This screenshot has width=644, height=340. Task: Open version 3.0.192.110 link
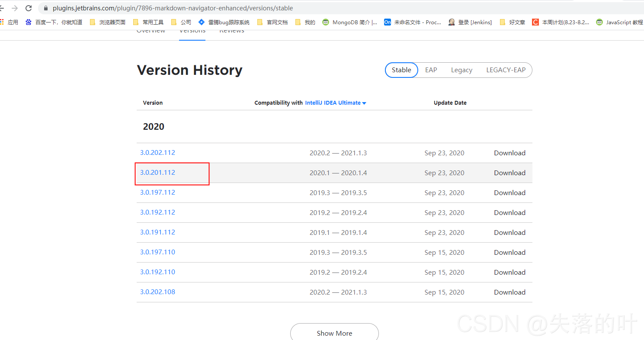[157, 272]
